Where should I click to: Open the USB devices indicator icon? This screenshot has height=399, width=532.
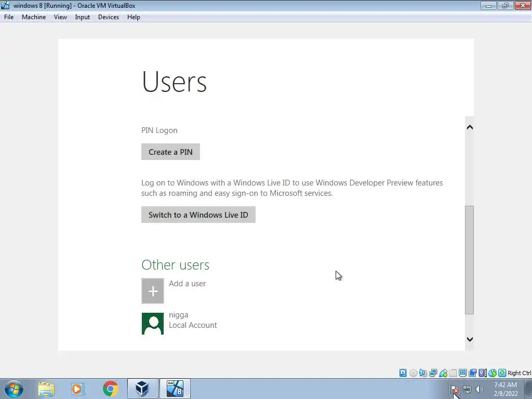point(443,373)
